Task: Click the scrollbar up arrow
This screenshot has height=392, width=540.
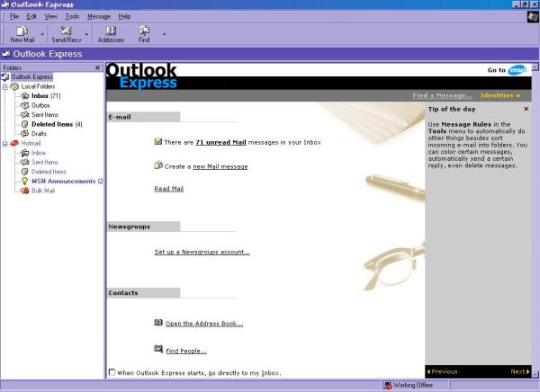Action: pos(535,67)
